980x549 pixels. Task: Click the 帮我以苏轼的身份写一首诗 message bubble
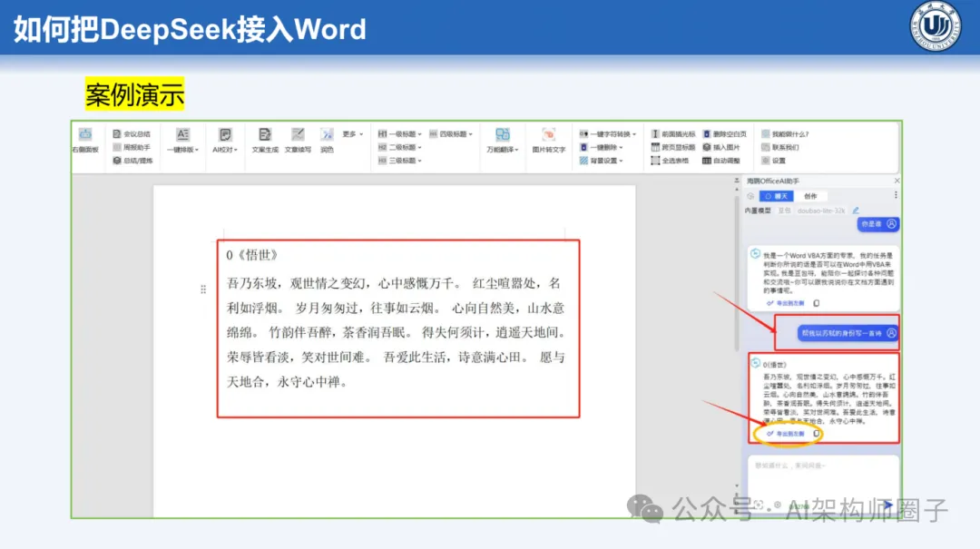(848, 333)
